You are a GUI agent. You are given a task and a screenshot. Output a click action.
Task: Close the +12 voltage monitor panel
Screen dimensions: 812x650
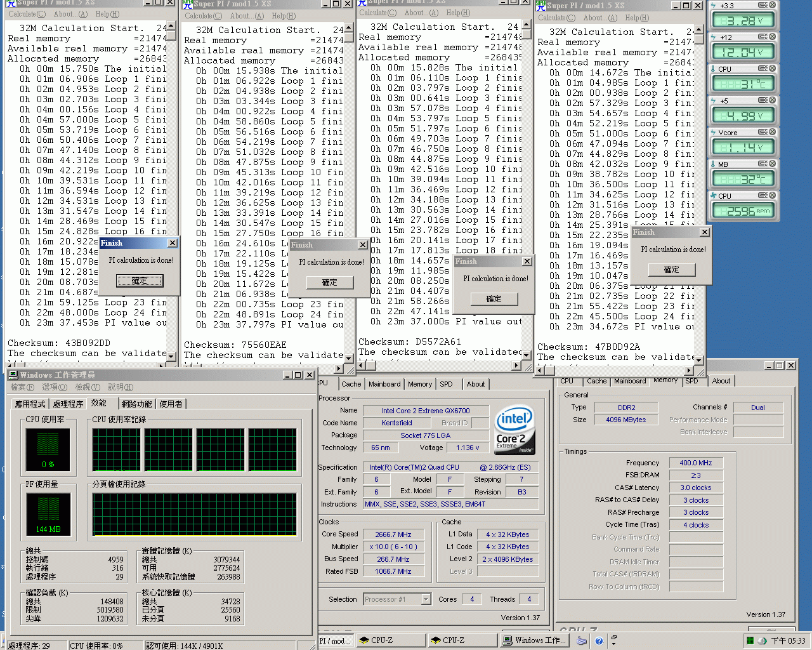(772, 37)
